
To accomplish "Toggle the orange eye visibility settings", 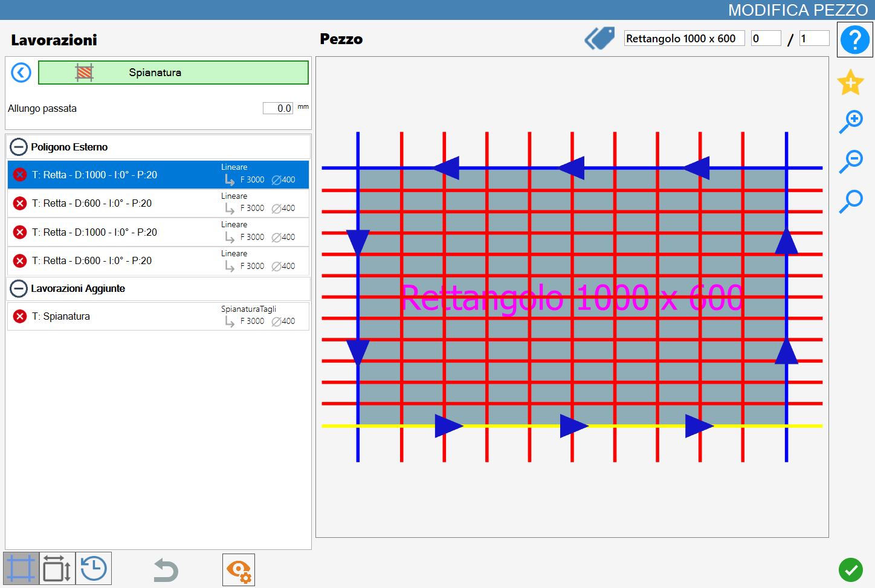I will (239, 570).
